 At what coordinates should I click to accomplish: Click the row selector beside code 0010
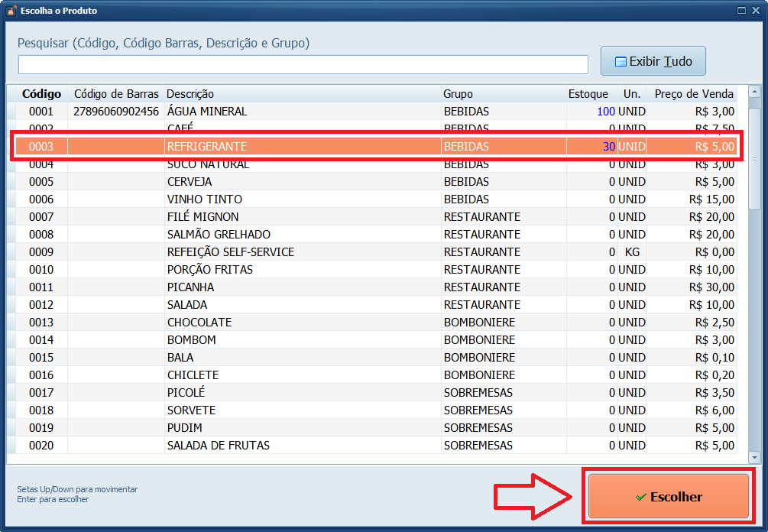(x=11, y=270)
